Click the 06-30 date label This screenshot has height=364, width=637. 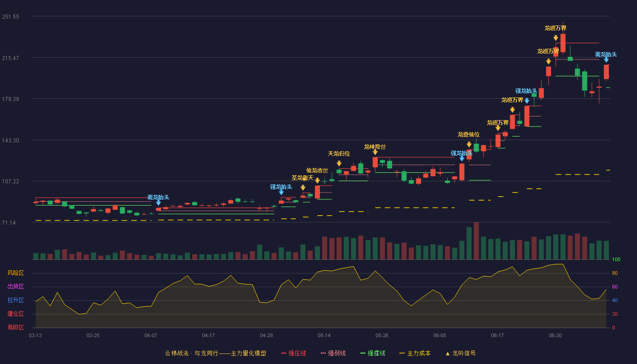pos(555,335)
